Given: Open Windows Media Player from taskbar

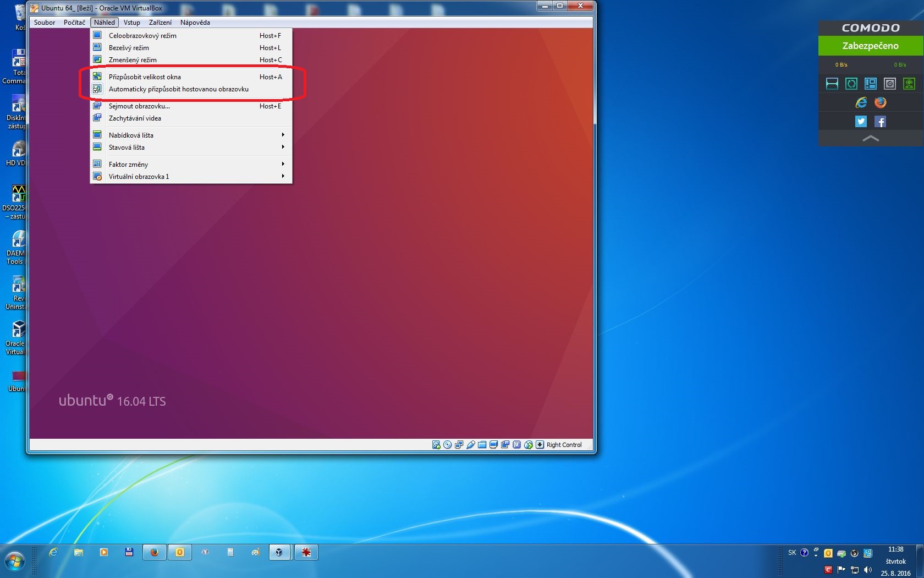Looking at the screenshot, I should click(104, 552).
